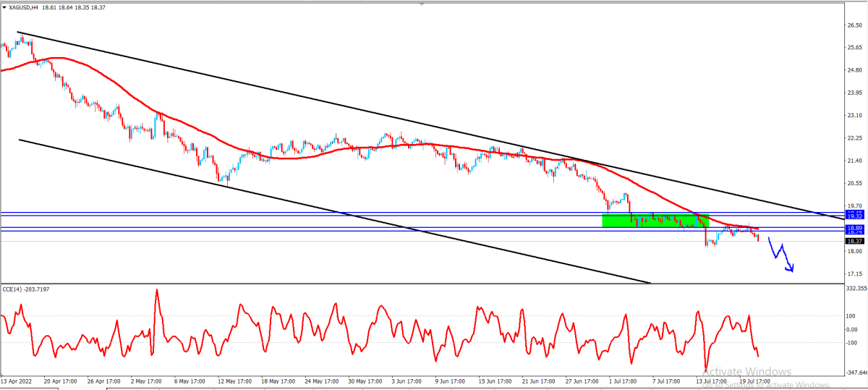This screenshot has width=868, height=390.
Task: Select the gray chart shift triangle marker
Action: (422, 4)
